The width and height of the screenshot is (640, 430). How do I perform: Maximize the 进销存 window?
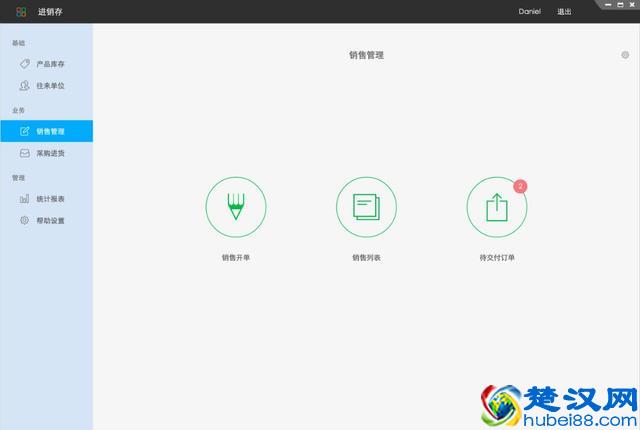(x=620, y=4)
